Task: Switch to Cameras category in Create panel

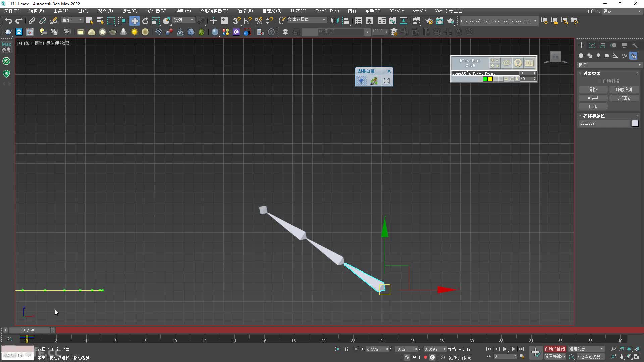Action: pyautogui.click(x=607, y=56)
